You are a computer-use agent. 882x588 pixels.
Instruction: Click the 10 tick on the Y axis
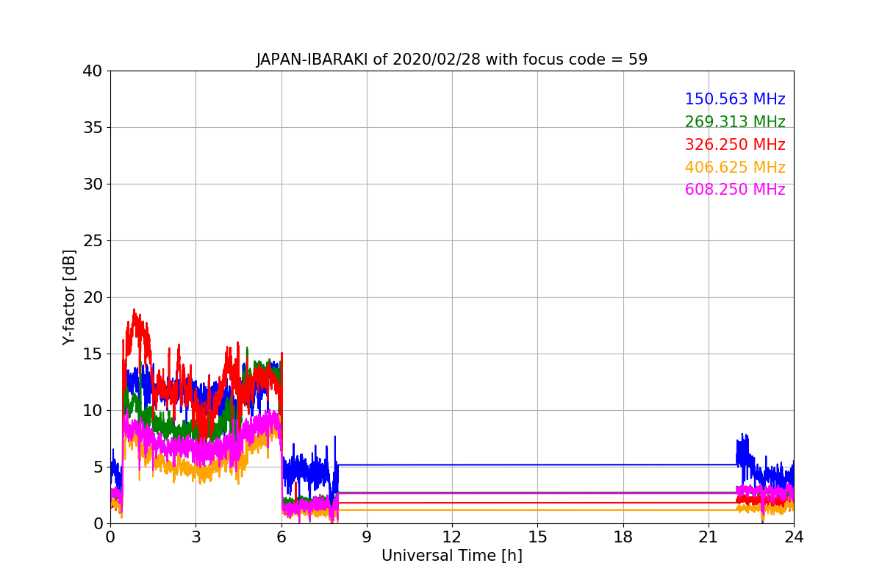[93, 411]
